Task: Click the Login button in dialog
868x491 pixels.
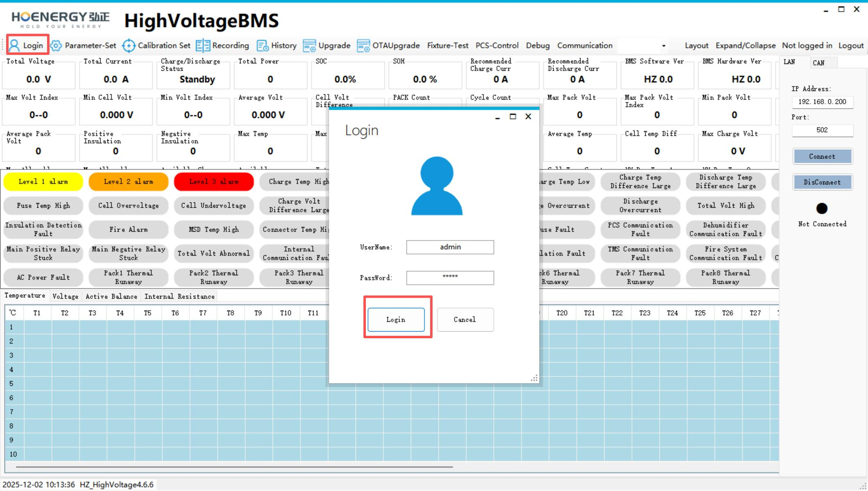Action: pos(396,319)
